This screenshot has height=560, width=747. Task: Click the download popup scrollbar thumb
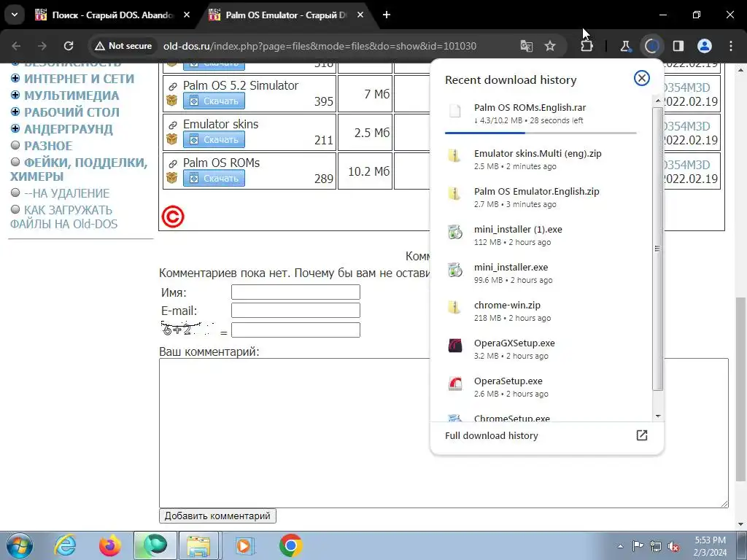click(x=657, y=249)
